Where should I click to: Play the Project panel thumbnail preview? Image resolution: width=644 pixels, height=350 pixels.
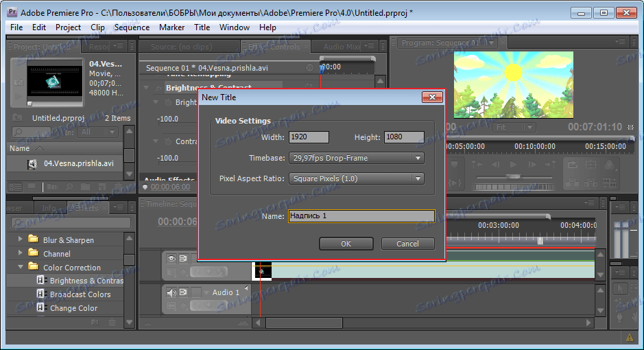tap(18, 97)
